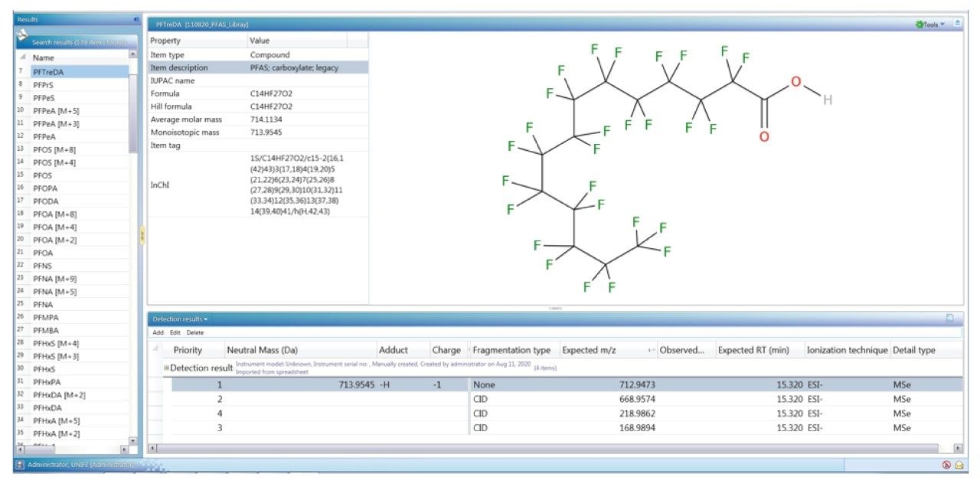Click the results list scroll-down arrow
The image size is (980, 487).
tap(132, 440)
